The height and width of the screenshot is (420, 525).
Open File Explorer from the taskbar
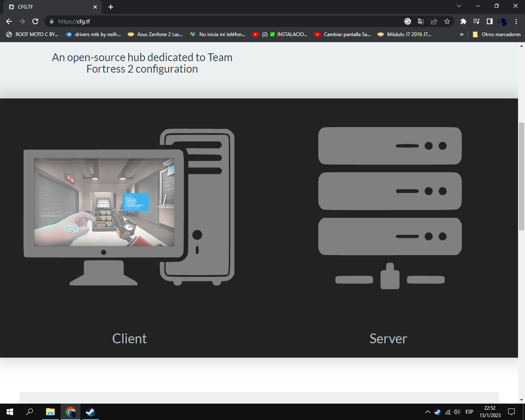(50, 412)
